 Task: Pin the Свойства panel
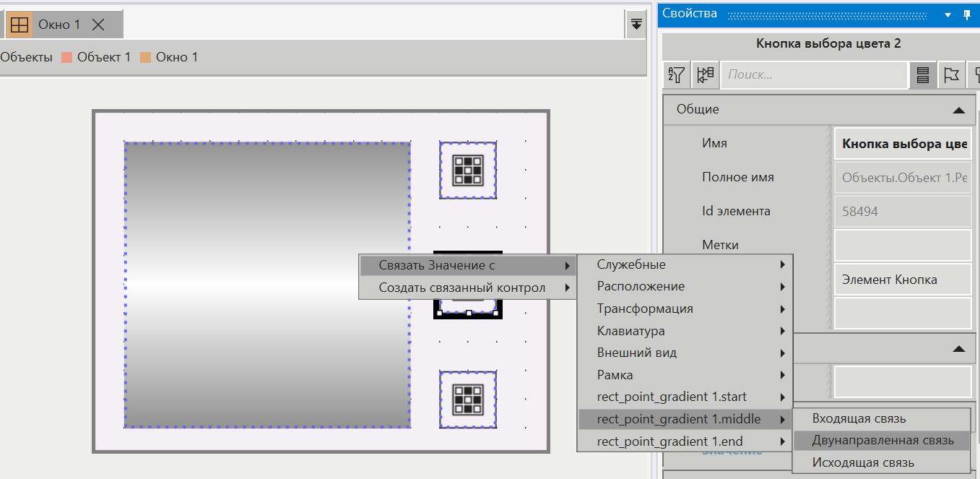[967, 14]
